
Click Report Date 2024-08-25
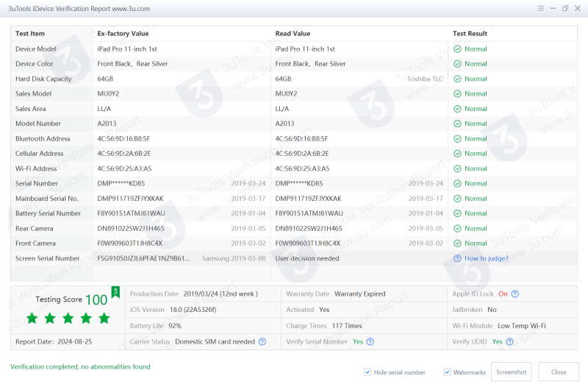pos(54,341)
